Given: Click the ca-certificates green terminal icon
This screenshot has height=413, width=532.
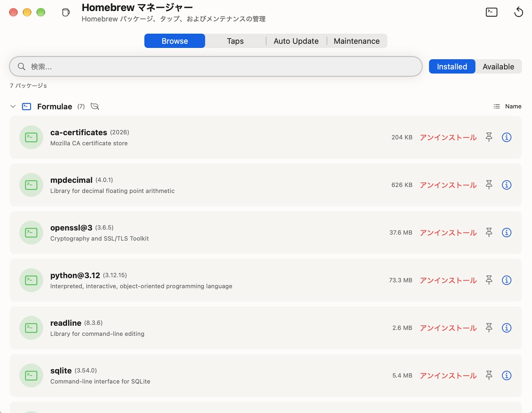Looking at the screenshot, I should [x=31, y=137].
